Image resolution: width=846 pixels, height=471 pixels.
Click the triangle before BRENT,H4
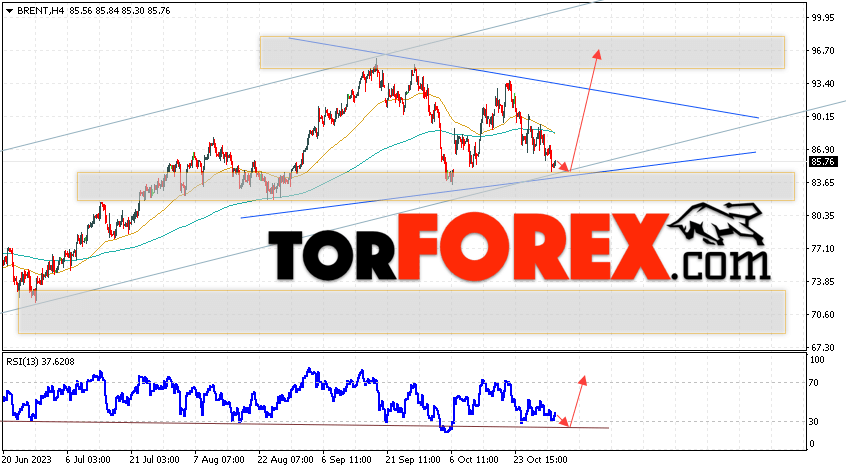coord(9,11)
